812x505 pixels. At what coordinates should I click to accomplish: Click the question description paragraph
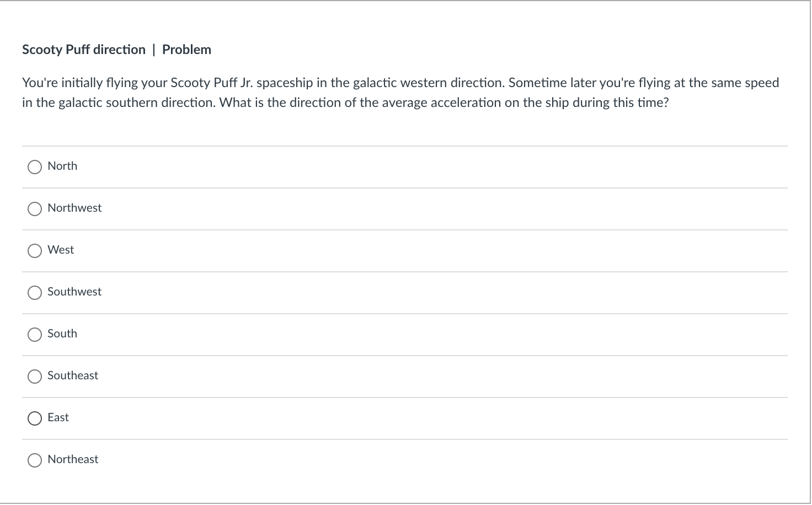pyautogui.click(x=400, y=92)
